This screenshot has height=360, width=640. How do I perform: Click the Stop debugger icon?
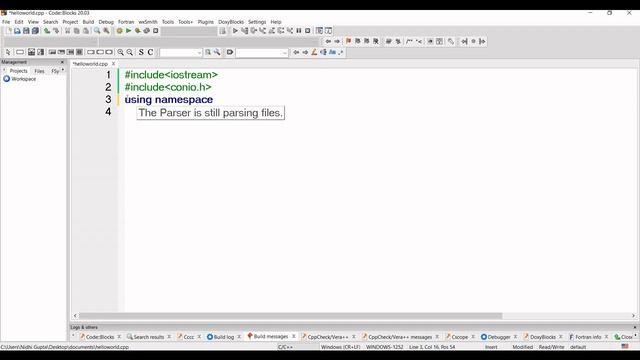(x=308, y=31)
